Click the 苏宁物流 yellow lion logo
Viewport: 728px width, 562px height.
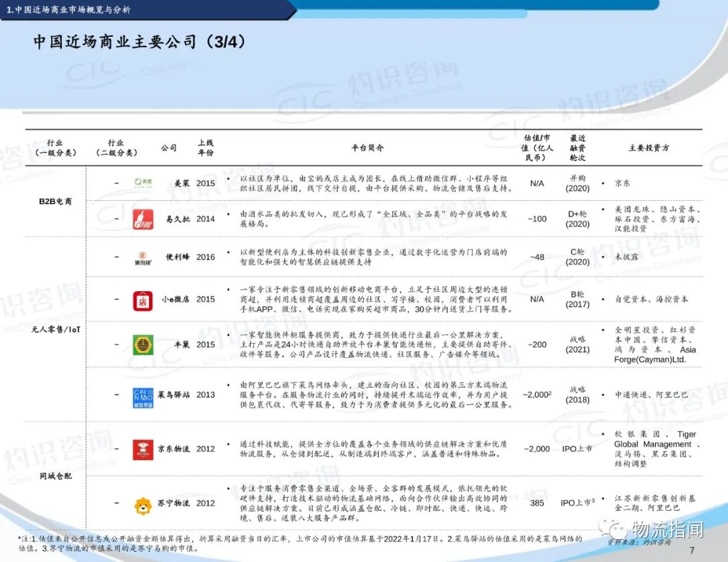[143, 503]
